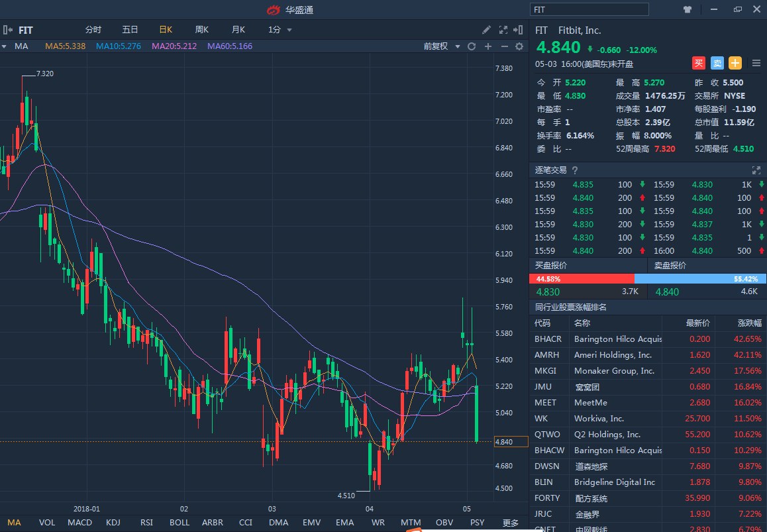
Task: Expand the MA indicator dropdown arrow
Action: pos(4,46)
